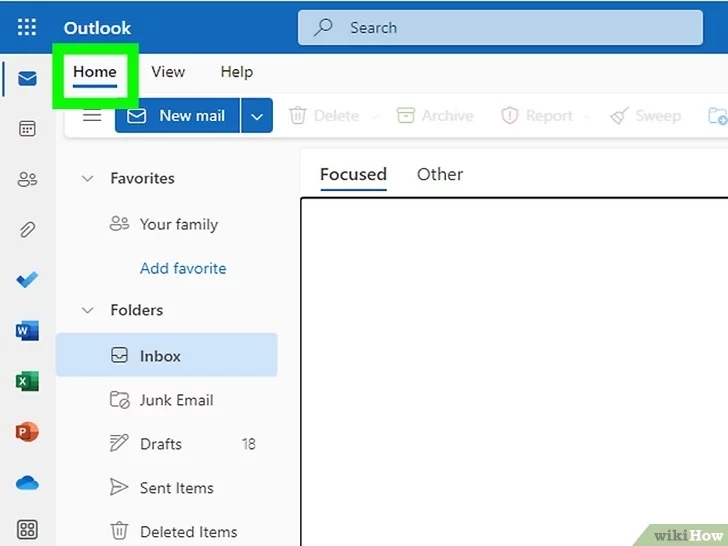Click the Move to folder icon
728x546 pixels.
point(718,116)
